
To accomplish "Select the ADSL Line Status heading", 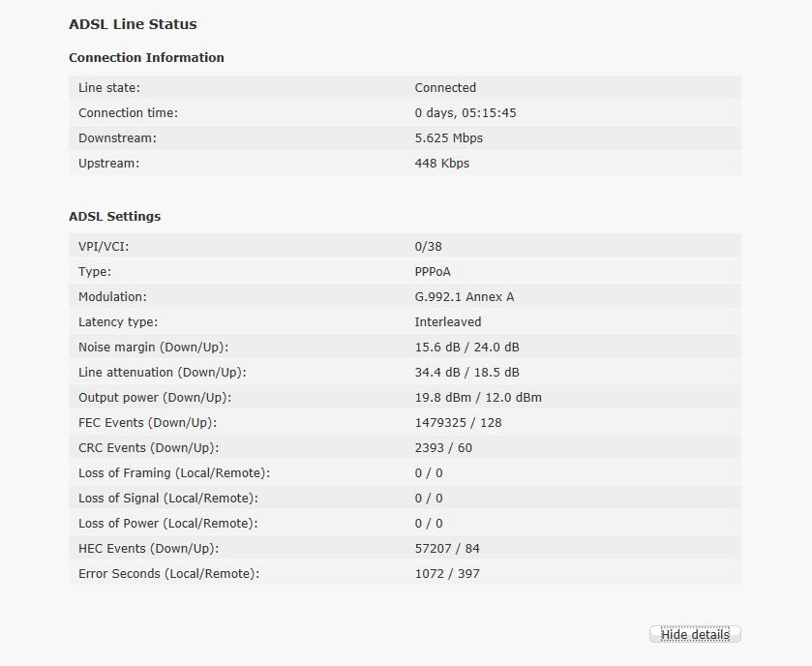I will (133, 24).
